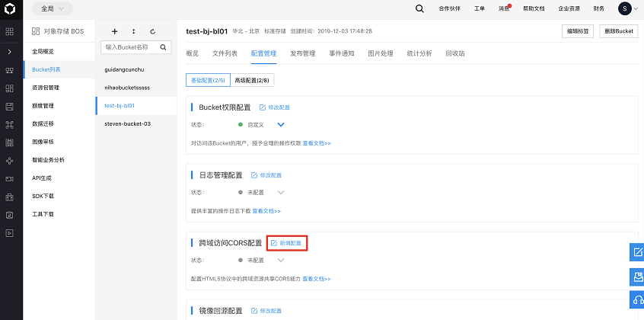Click the search icon in the Bucket name field
This screenshot has height=320, width=644.
click(163, 47)
